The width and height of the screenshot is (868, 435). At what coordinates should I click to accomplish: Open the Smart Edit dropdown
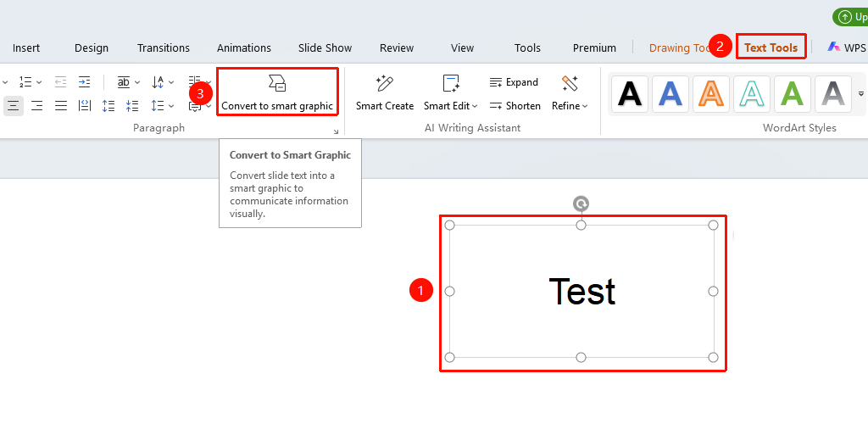(x=476, y=106)
